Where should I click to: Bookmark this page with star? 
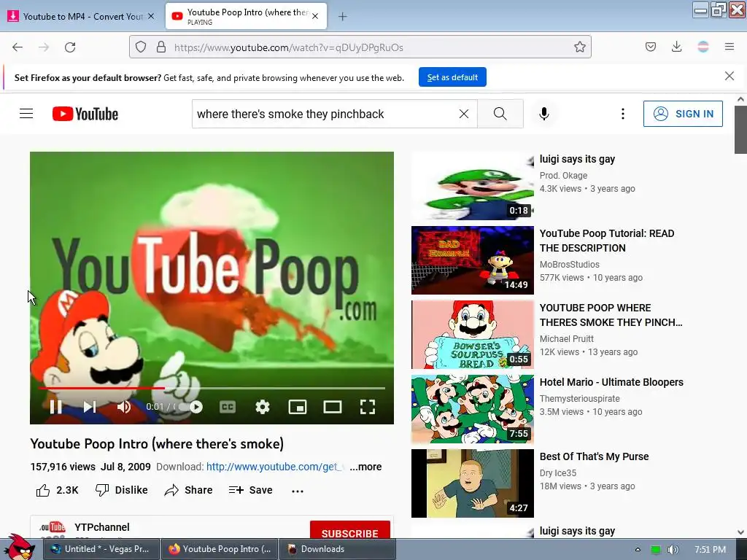pyautogui.click(x=580, y=47)
